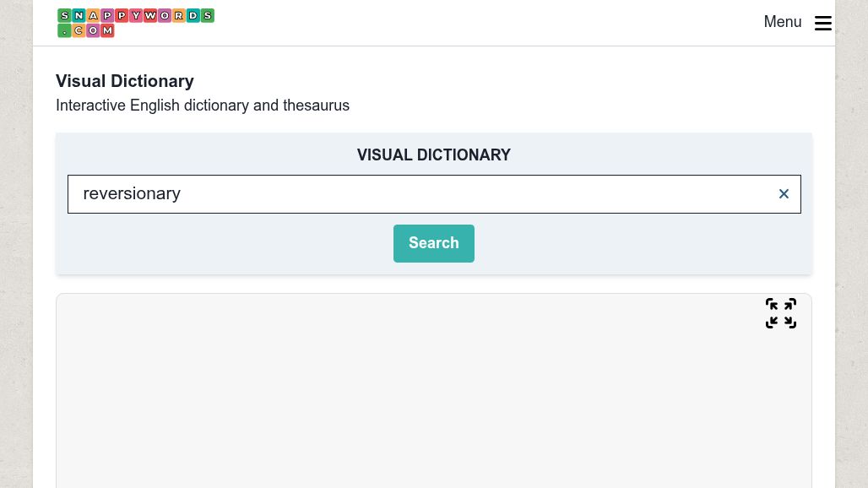Click the yellow Y tile in the logo
The image size is (868, 488).
coord(136,15)
